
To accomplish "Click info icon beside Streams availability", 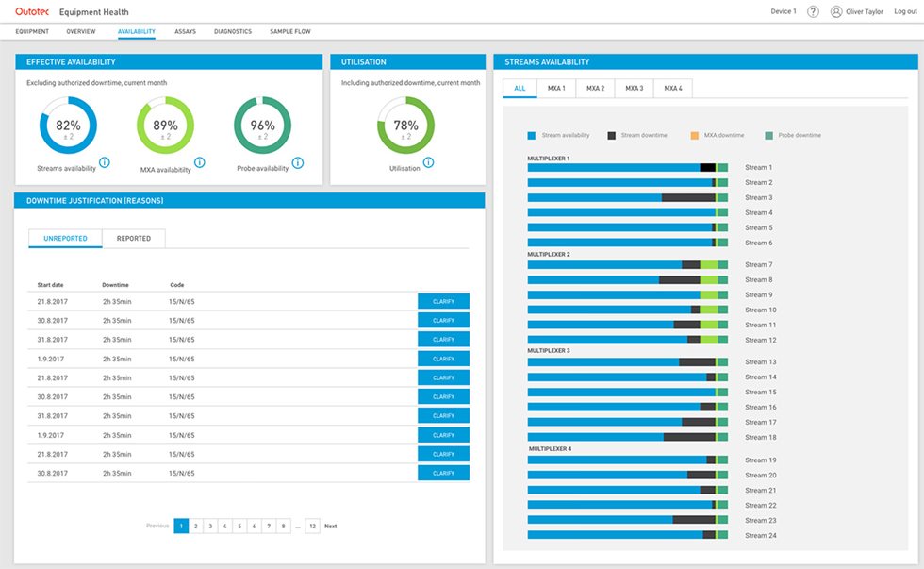I will pyautogui.click(x=105, y=163).
